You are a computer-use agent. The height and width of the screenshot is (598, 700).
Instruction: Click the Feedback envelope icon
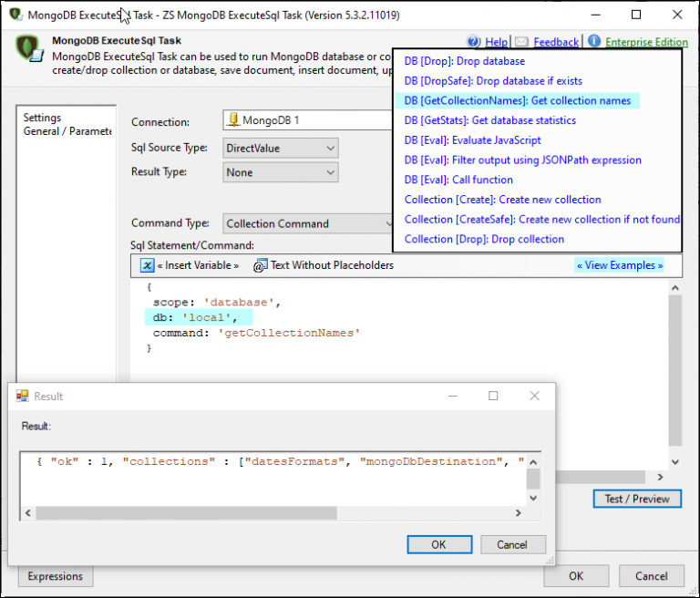pyautogui.click(x=521, y=42)
